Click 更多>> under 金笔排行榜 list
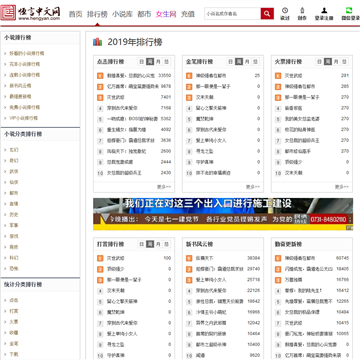This screenshot has width=360, height=360. (x=253, y=187)
